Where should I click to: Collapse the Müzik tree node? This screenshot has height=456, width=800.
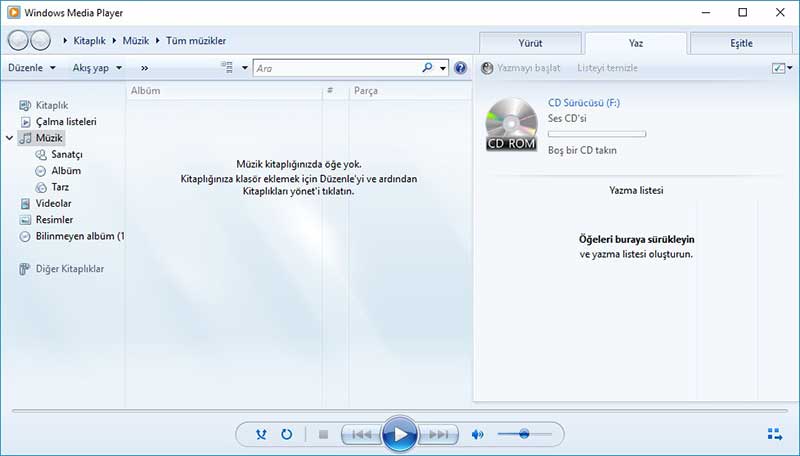[11, 139]
